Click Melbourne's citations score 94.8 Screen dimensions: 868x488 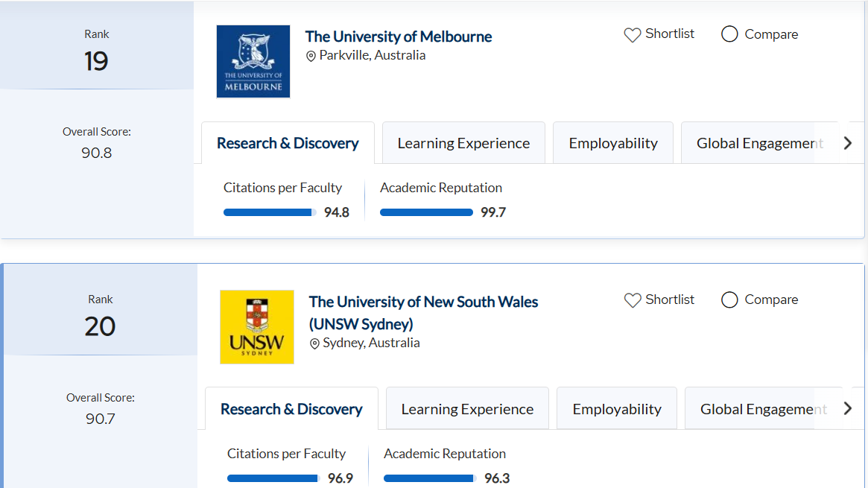click(x=337, y=212)
